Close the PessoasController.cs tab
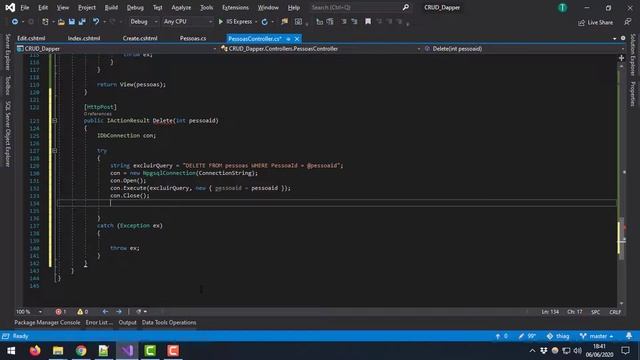640x360 pixels. 297,39
